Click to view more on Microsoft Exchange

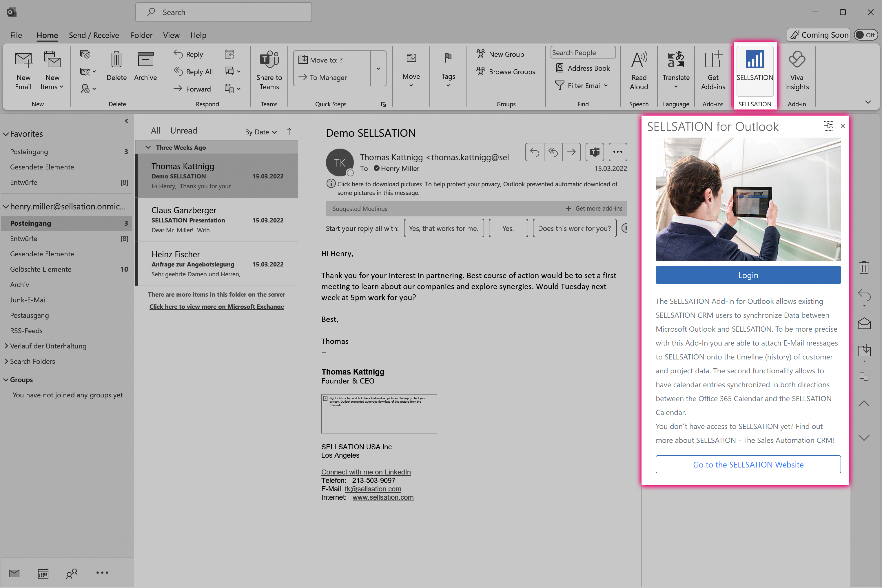pyautogui.click(x=216, y=306)
